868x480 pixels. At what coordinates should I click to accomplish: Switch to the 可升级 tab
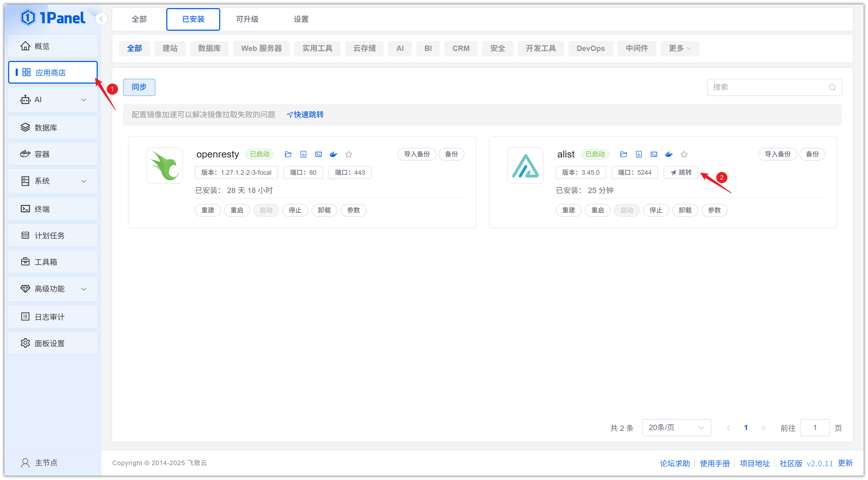247,19
